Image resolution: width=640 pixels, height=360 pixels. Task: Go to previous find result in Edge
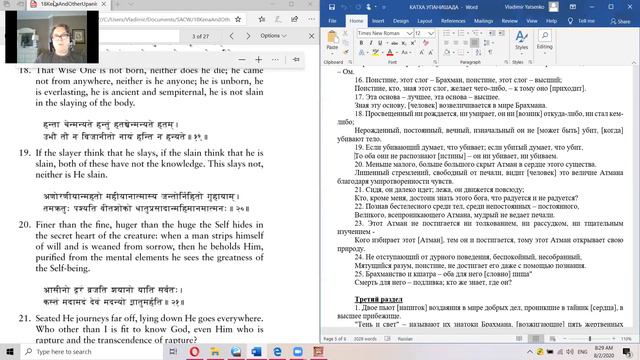click(x=231, y=36)
